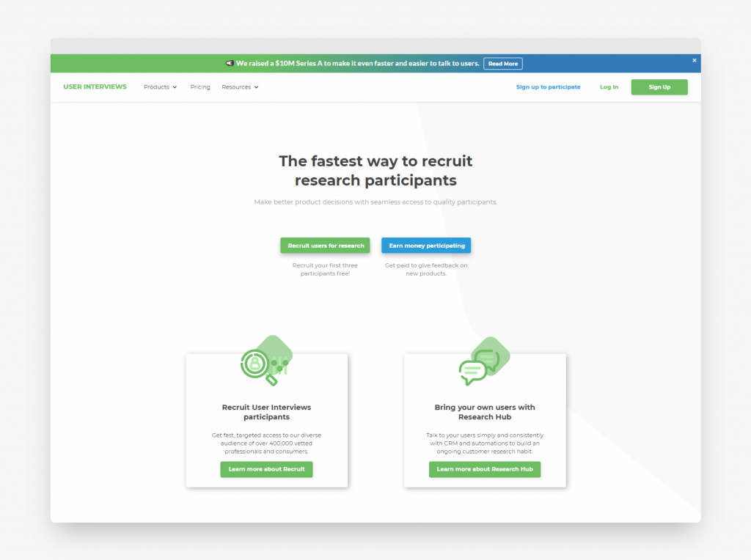Screen dimensions: 751x560
Task: Click the subtitle 'Make better product decisions' text
Action: pyautogui.click(x=375, y=202)
